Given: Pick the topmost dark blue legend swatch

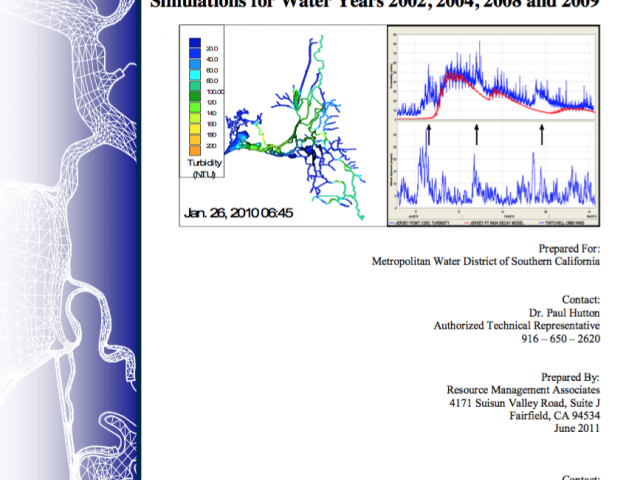Looking at the screenshot, I should (x=195, y=43).
